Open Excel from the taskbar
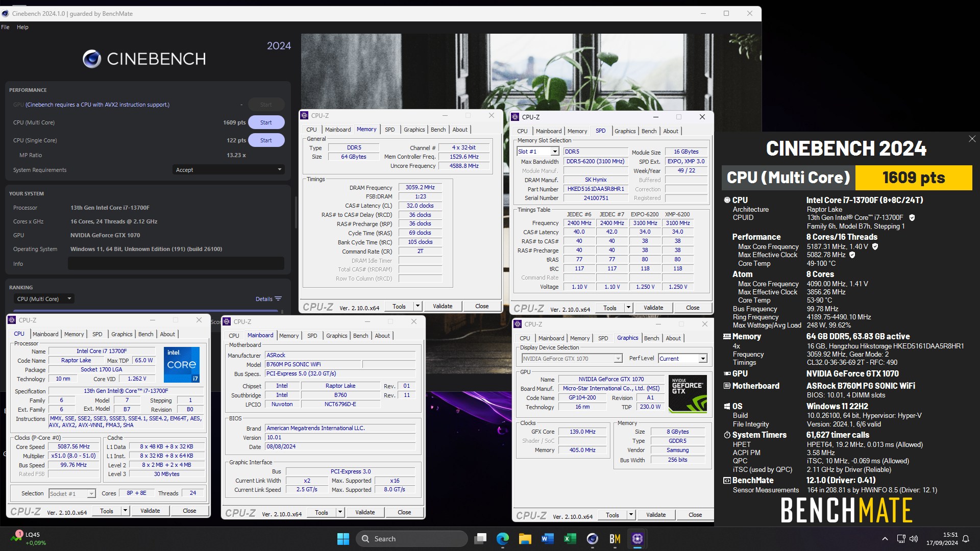This screenshot has width=980, height=551. [x=570, y=539]
